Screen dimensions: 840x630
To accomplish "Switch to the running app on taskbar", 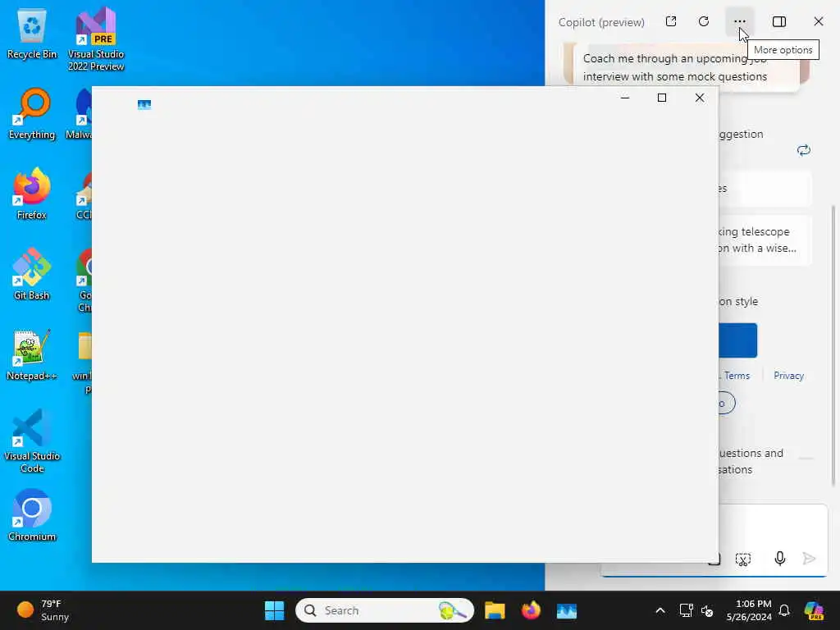I will click(x=566, y=610).
